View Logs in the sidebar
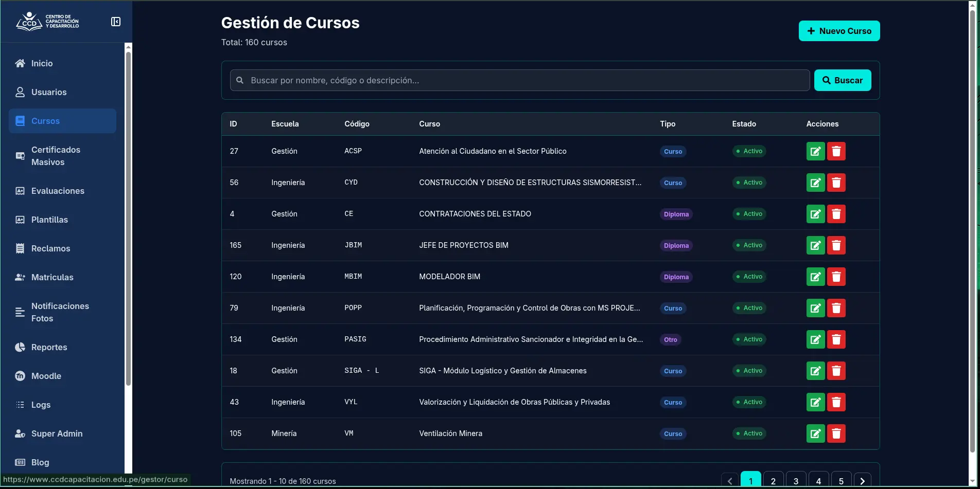The height and width of the screenshot is (489, 980). [62, 405]
